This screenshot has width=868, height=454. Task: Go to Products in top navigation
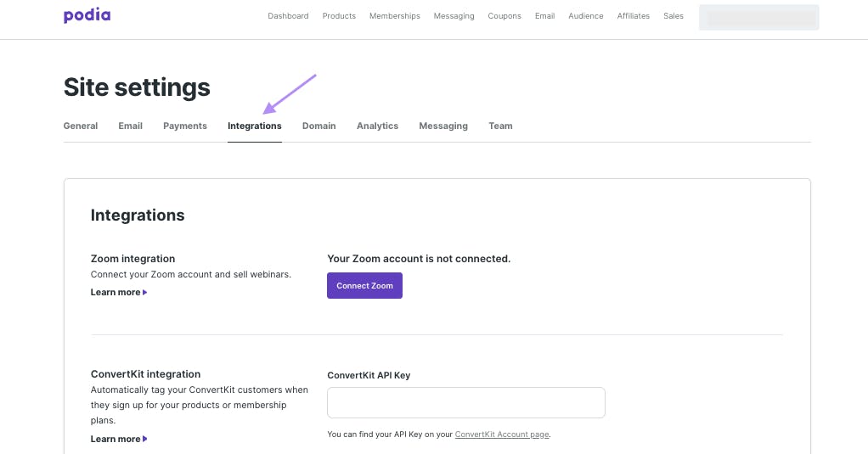click(x=339, y=16)
